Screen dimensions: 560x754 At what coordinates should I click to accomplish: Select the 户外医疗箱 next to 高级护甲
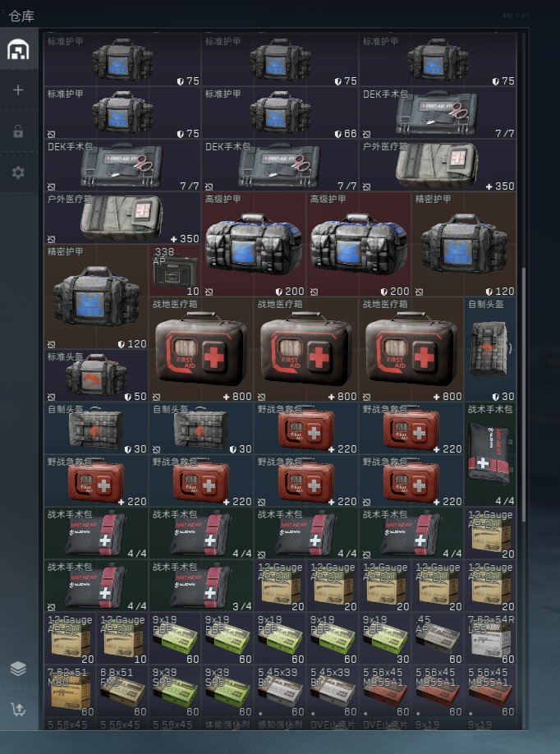pyautogui.click(x=122, y=218)
